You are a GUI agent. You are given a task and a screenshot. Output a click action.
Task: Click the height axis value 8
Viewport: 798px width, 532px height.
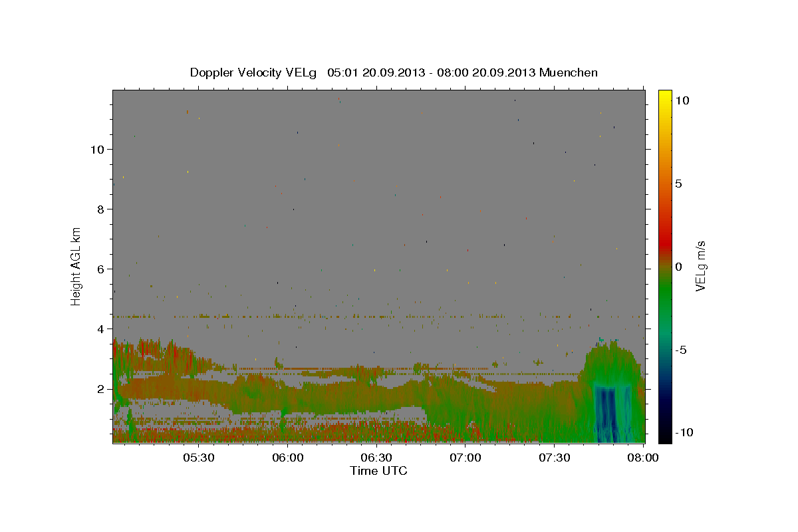tap(101, 209)
